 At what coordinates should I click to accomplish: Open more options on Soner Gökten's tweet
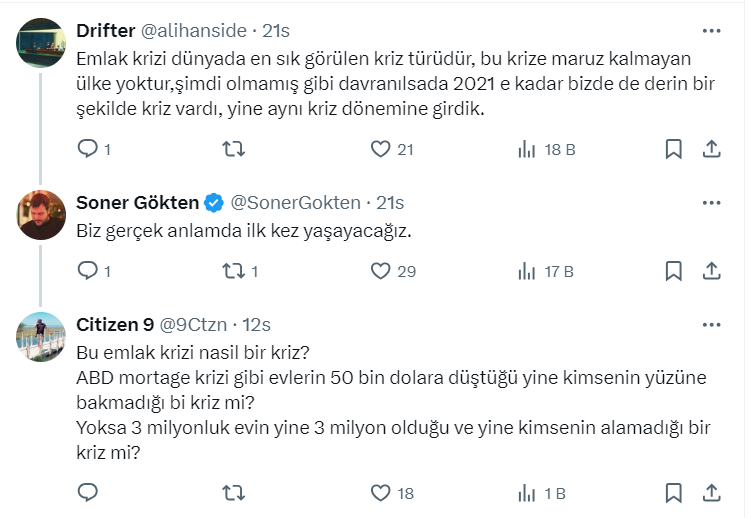711,202
